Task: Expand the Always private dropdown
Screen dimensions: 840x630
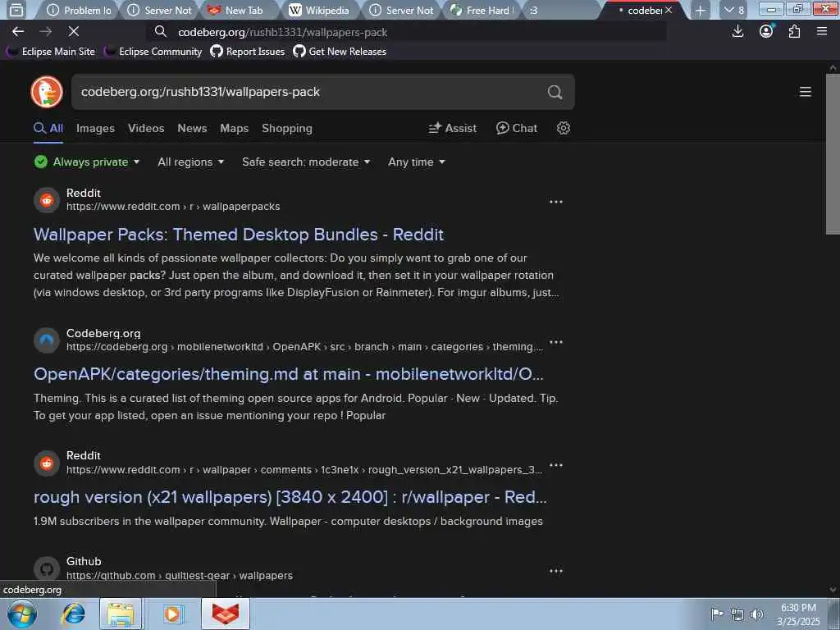Action: pyautogui.click(x=87, y=162)
